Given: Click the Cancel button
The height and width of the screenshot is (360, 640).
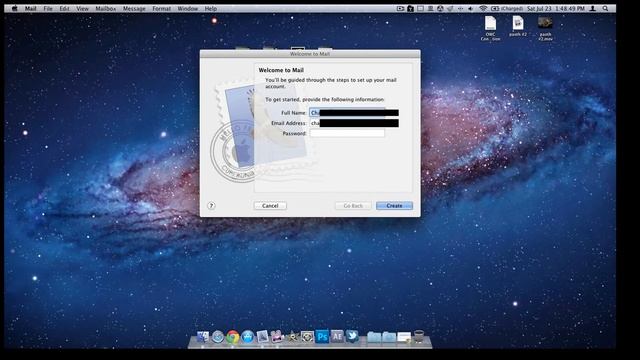Looking at the screenshot, I should [x=270, y=206].
